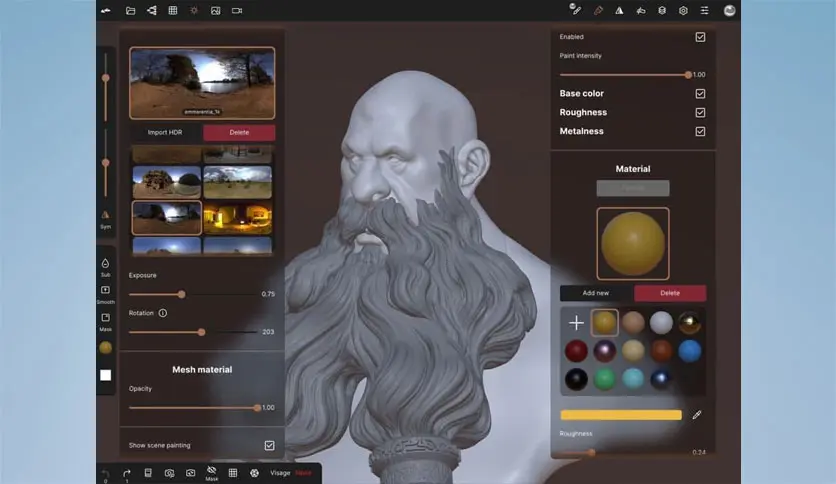Click the eyedropper beside the yellow color bar

click(x=697, y=415)
